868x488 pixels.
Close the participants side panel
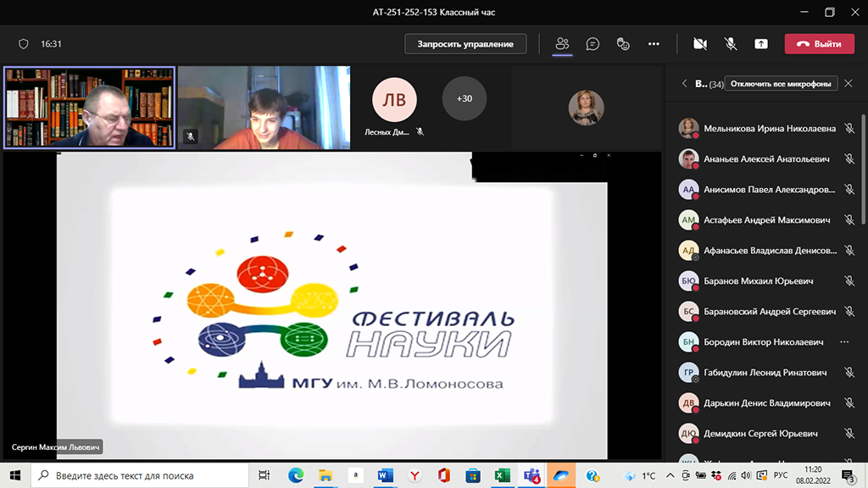[848, 84]
